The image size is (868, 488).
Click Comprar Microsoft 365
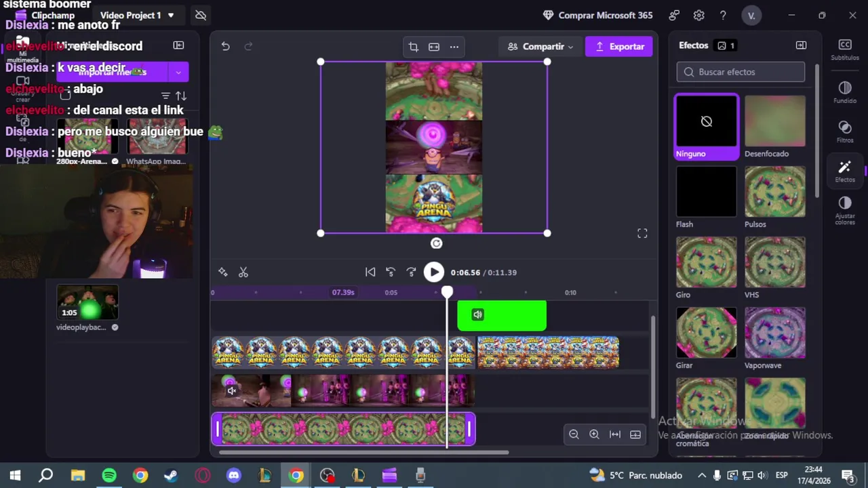pos(597,15)
